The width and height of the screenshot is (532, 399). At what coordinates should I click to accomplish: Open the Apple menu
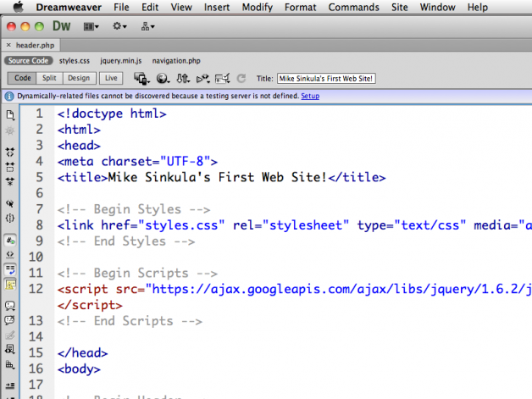pos(18,7)
